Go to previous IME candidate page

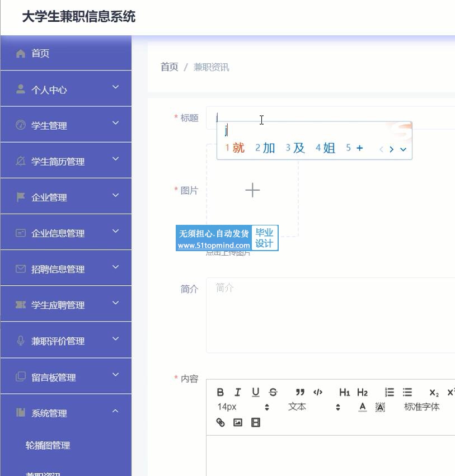point(381,149)
